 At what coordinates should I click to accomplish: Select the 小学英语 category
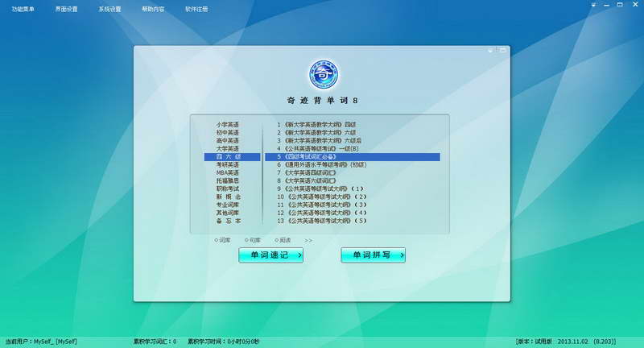click(228, 125)
